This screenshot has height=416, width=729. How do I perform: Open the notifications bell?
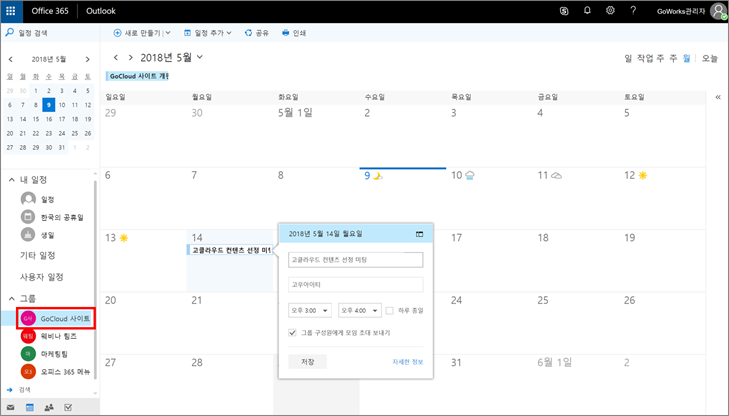pos(587,11)
